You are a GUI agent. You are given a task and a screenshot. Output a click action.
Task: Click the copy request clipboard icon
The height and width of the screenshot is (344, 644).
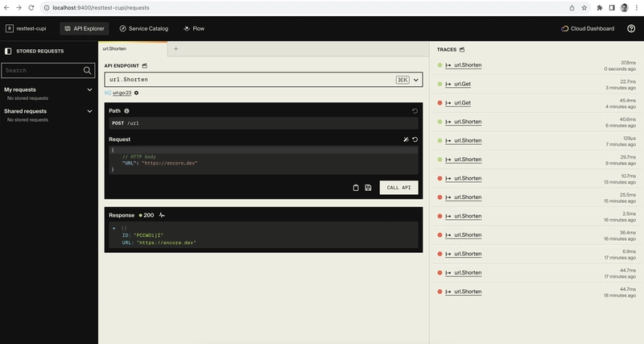click(x=356, y=188)
